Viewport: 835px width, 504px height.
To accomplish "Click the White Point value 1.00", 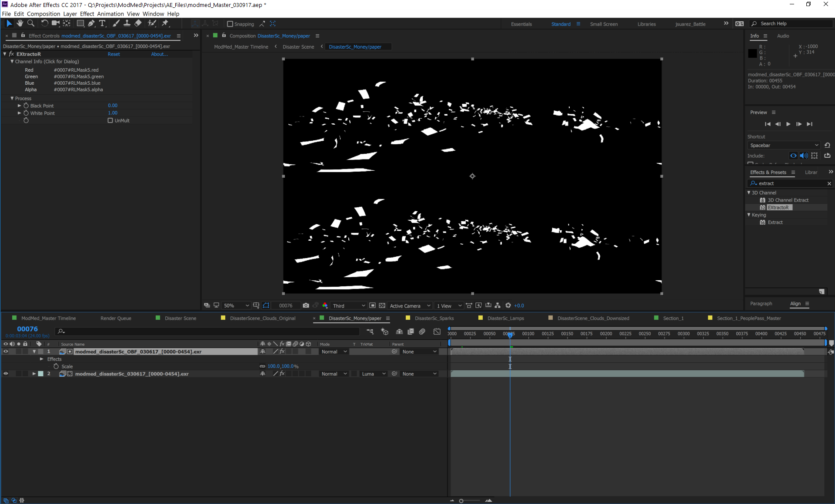I will point(113,113).
